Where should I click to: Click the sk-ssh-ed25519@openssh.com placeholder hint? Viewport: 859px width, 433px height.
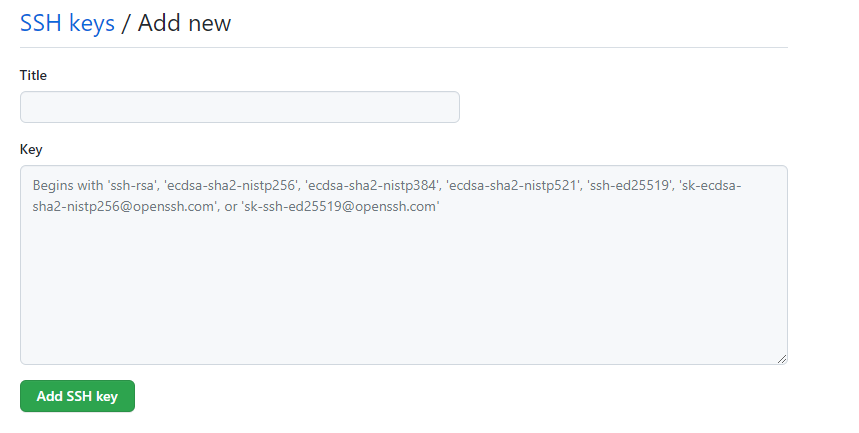(x=341, y=207)
